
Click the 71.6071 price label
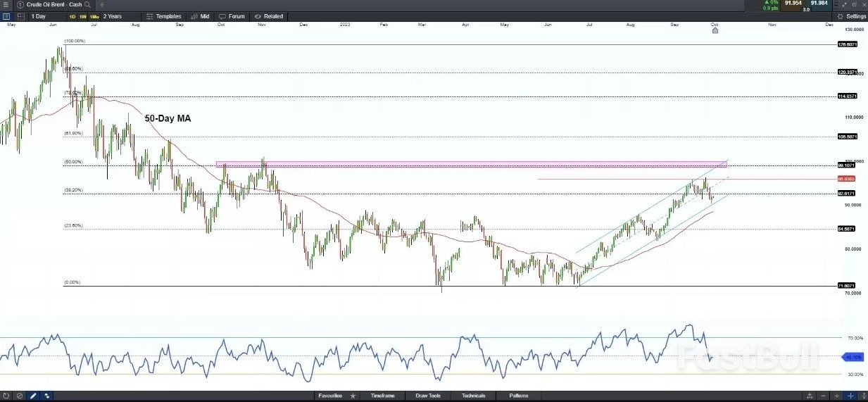[847, 286]
